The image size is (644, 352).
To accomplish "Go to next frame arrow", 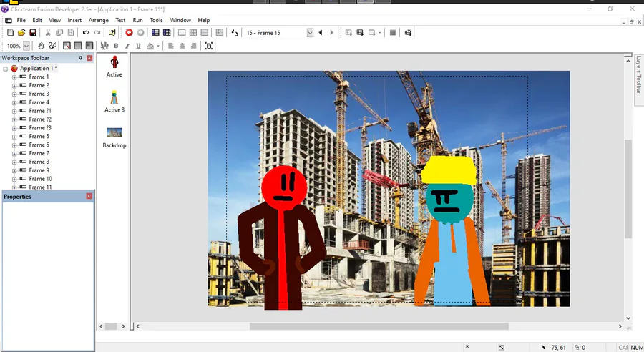I will pos(332,32).
